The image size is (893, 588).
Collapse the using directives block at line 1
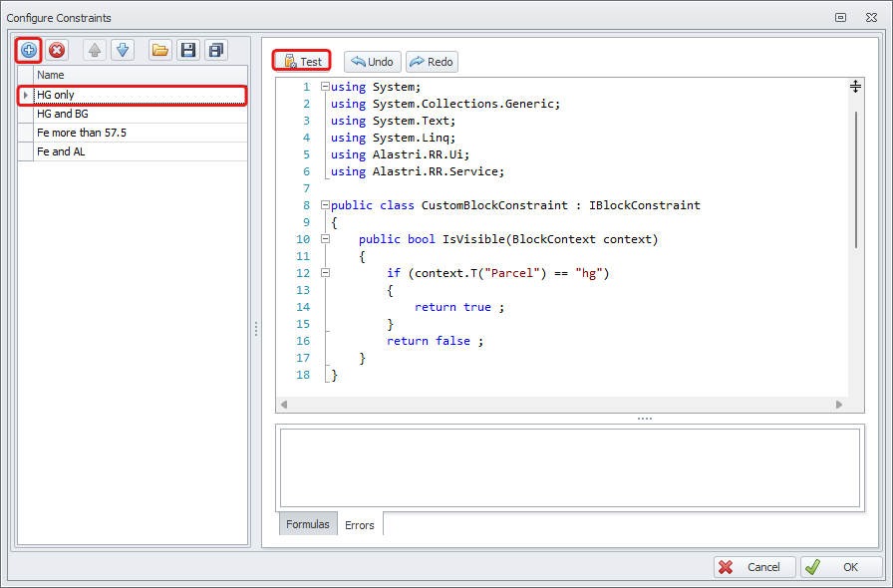[325, 87]
